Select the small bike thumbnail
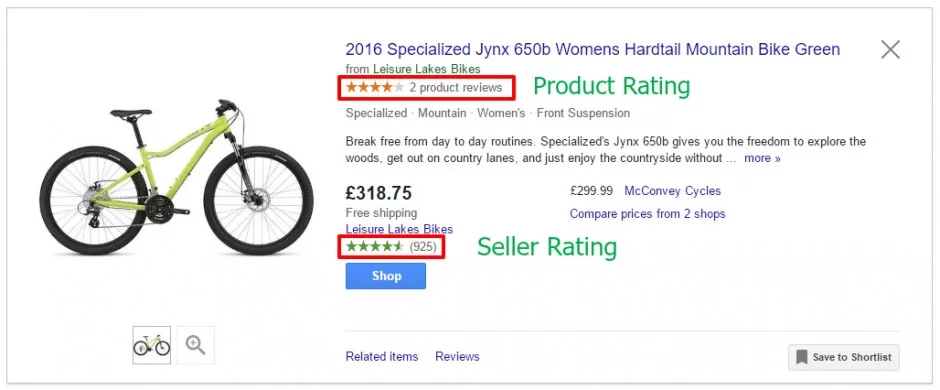 coord(152,345)
